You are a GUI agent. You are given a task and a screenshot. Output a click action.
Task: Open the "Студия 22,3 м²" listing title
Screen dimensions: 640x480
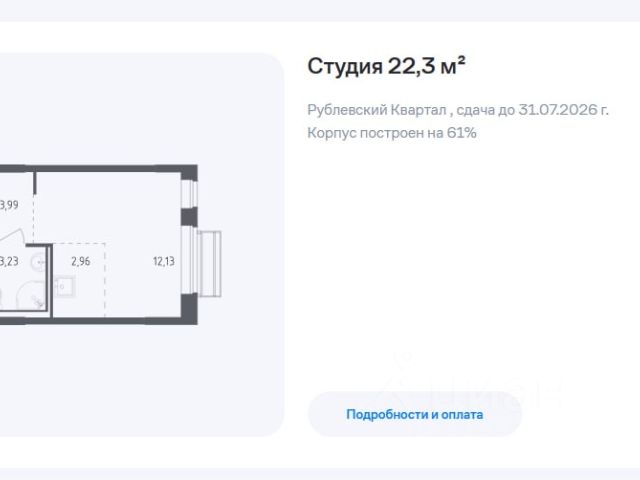(x=387, y=66)
